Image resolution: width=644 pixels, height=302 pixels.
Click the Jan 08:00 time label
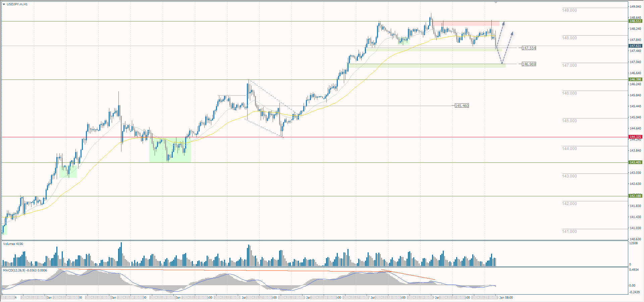[x=506, y=298]
